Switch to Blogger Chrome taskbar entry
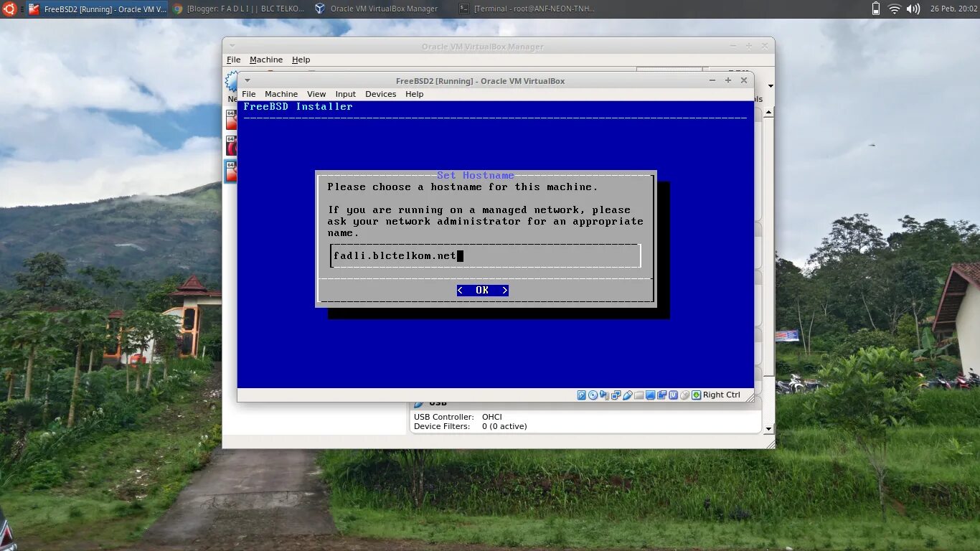 click(x=240, y=9)
